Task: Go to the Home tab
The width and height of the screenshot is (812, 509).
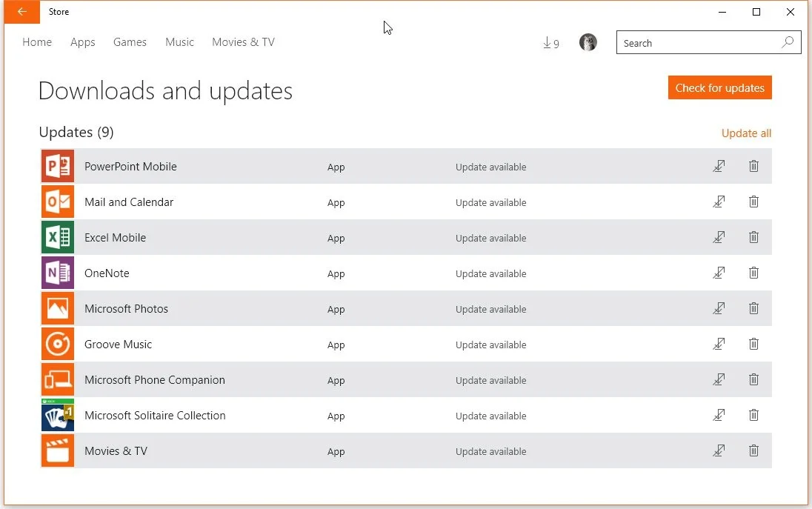Action: tap(36, 42)
